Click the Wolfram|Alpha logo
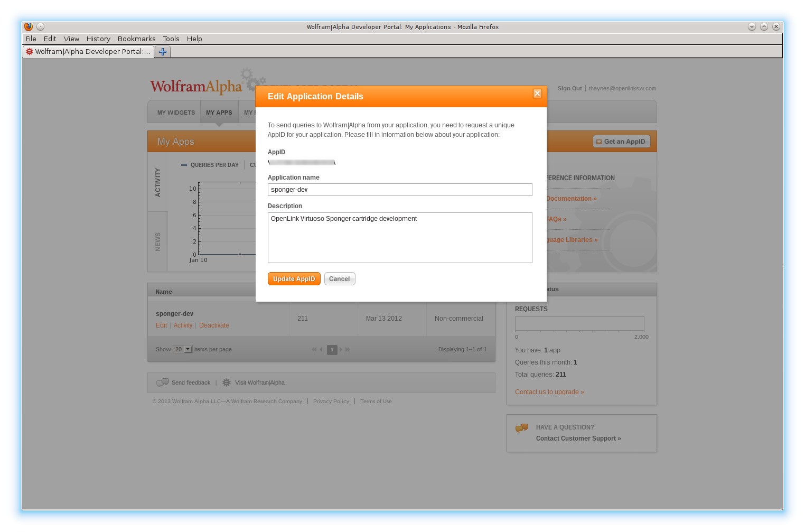The image size is (805, 532). pyautogui.click(x=196, y=86)
